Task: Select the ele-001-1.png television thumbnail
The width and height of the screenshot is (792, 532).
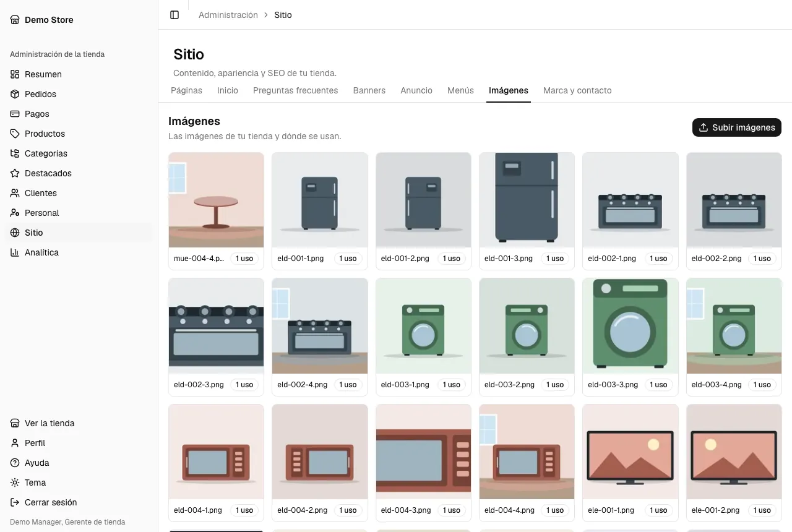Action: point(630,452)
